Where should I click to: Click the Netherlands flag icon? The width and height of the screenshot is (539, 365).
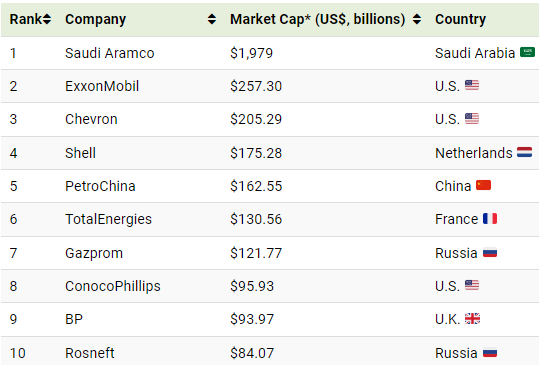coord(525,152)
